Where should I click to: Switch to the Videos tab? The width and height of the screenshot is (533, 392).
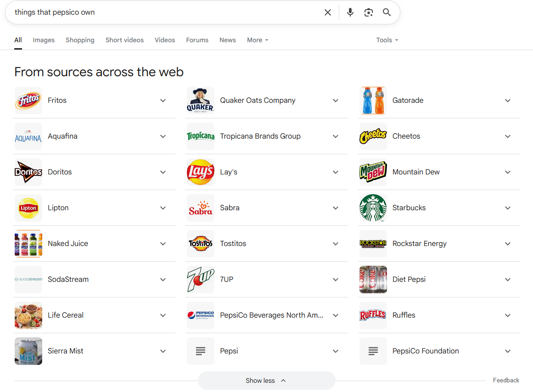(165, 40)
